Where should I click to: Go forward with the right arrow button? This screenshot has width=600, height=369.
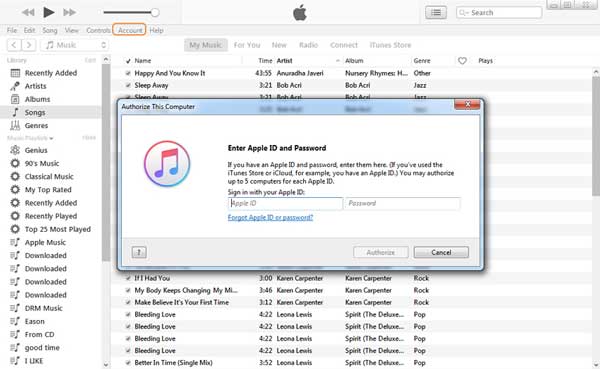pyautogui.click(x=29, y=45)
